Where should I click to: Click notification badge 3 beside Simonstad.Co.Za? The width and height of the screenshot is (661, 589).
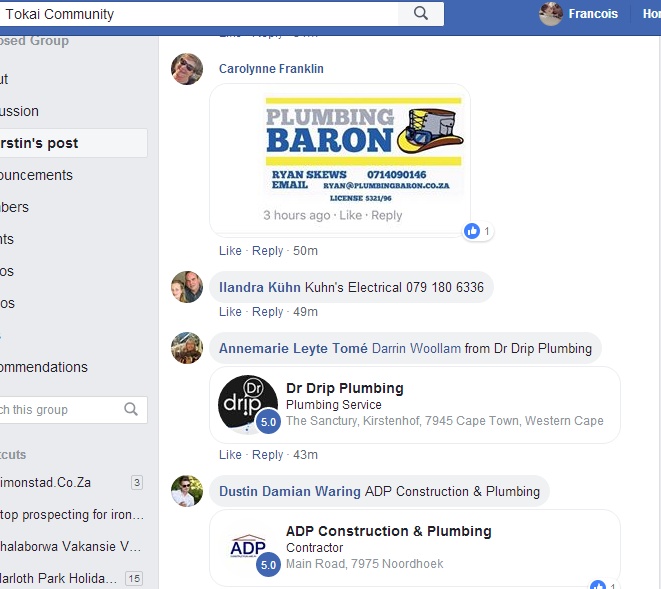pyautogui.click(x=137, y=482)
